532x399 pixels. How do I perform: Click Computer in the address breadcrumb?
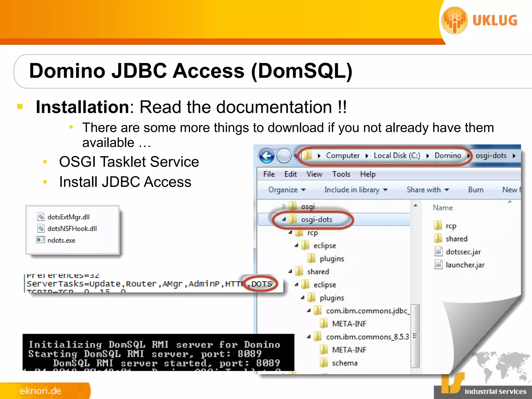click(x=343, y=155)
